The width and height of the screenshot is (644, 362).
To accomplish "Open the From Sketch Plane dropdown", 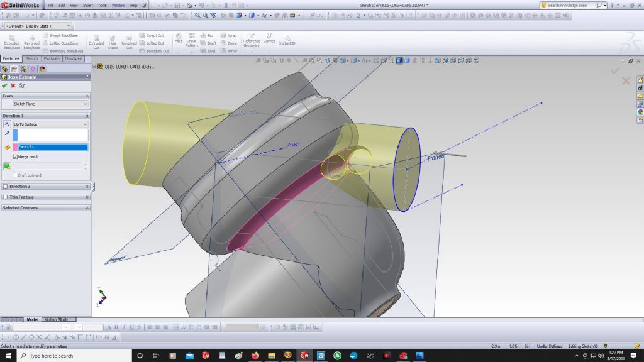I will pyautogui.click(x=50, y=104).
